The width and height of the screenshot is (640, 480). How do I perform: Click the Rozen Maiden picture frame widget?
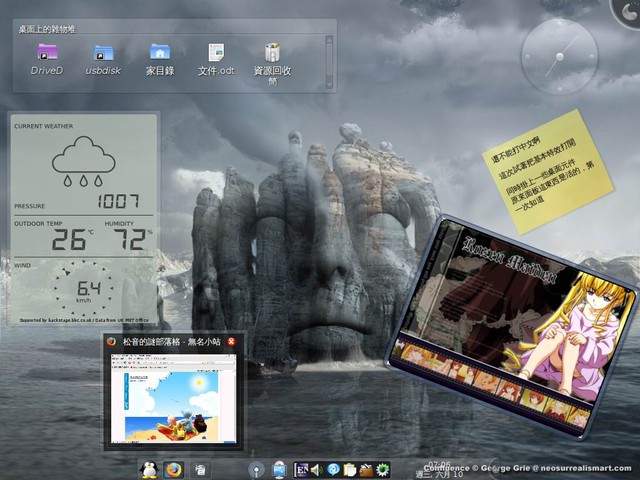tap(512, 327)
